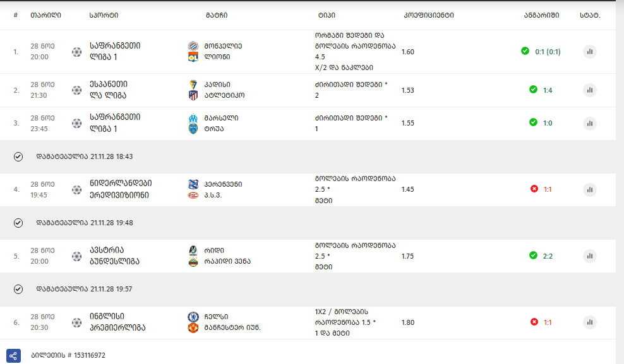
Task: Open stats for Chelsea vs Manchester United
Action: (590, 322)
